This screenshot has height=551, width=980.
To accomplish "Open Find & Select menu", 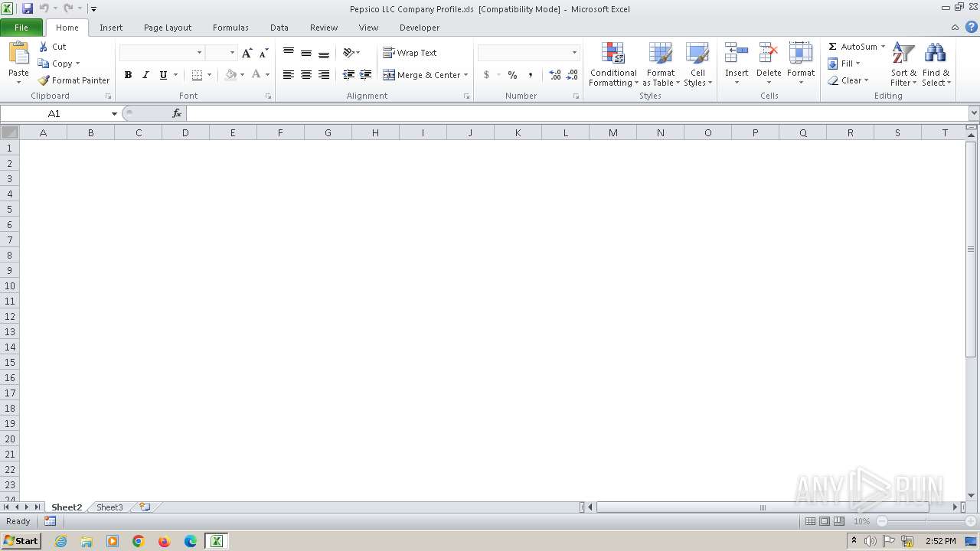I will (936, 64).
